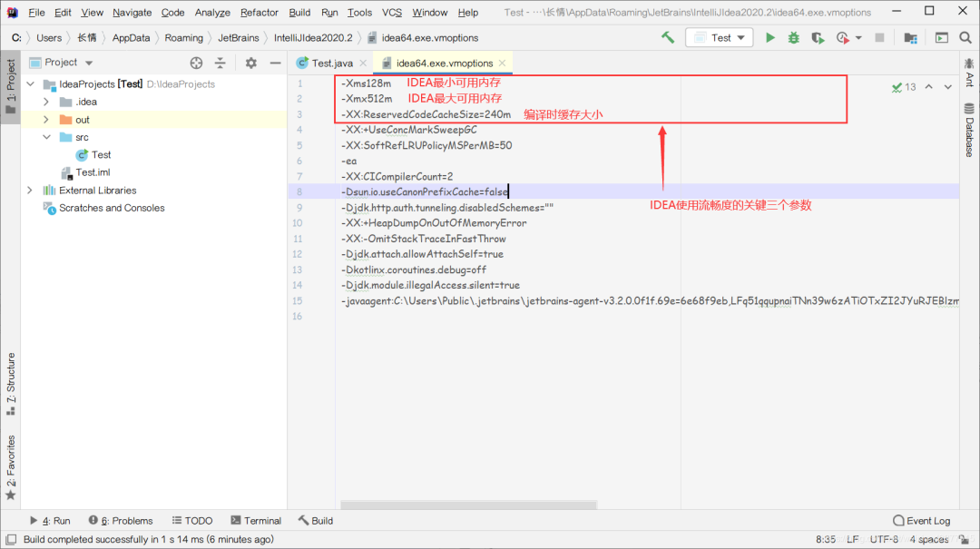The image size is (980, 549).
Task: Open the Ant tool window
Action: point(969,73)
